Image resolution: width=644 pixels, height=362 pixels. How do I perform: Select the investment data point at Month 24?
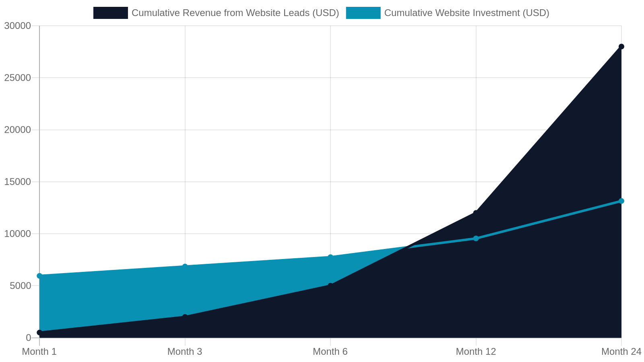click(621, 201)
